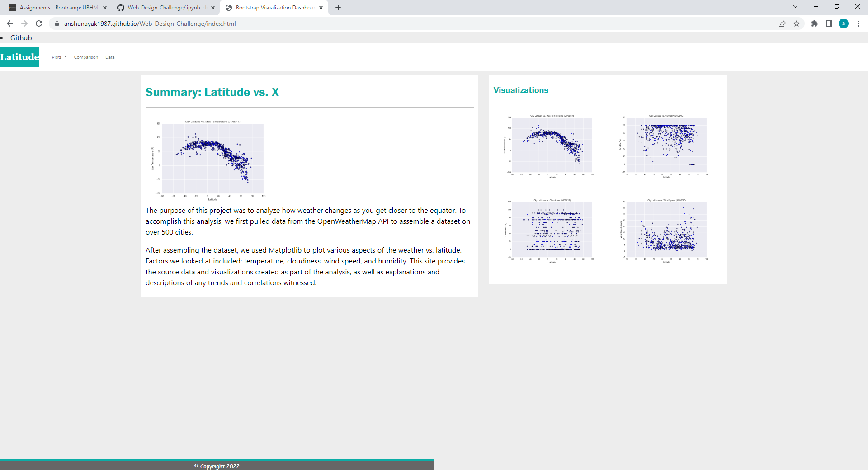The image size is (868, 470).
Task: Open the Data nav link
Action: coord(110,57)
